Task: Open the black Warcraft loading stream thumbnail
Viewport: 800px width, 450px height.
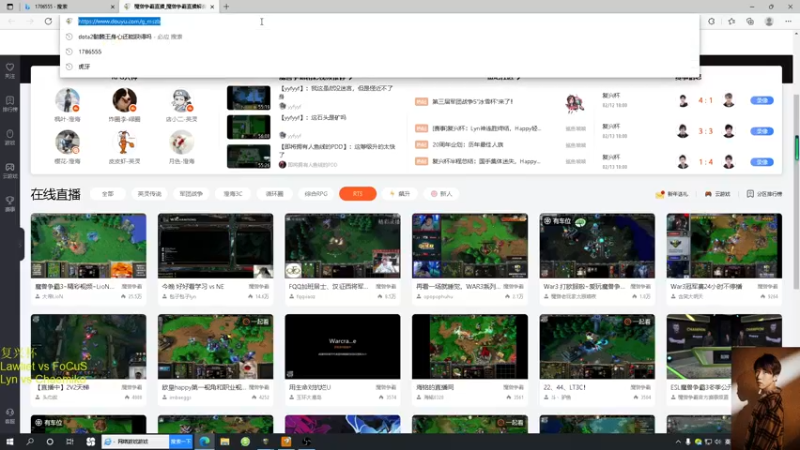Action: 342,346
